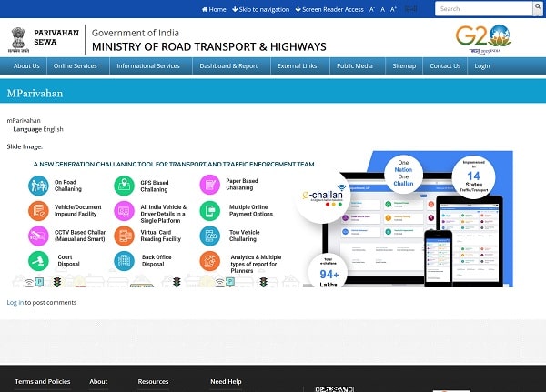Screen dimensions: 546x392
Task: Click Virtual Card Reading Facility icon
Action: click(124, 236)
